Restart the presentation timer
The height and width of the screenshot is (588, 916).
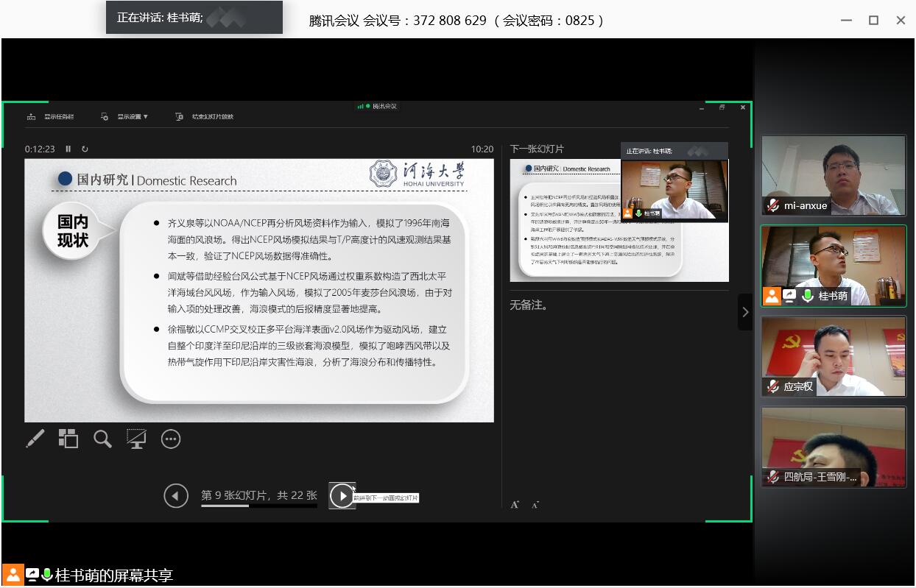(85, 149)
